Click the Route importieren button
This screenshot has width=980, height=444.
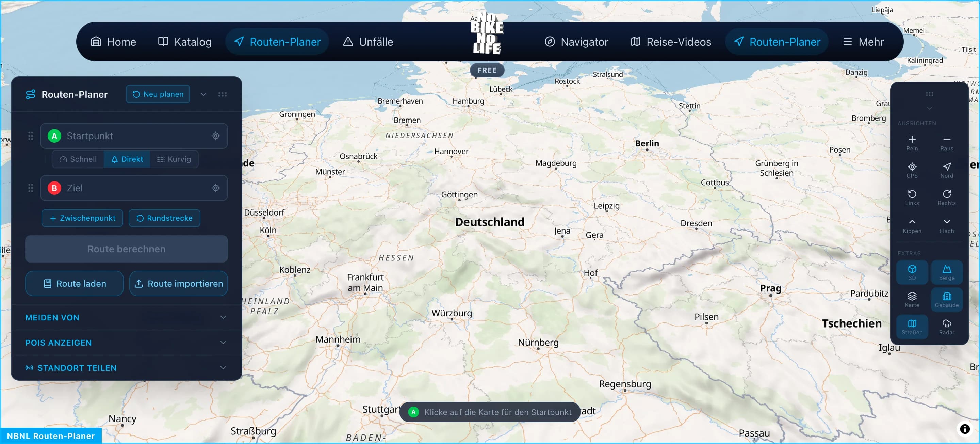(x=178, y=283)
